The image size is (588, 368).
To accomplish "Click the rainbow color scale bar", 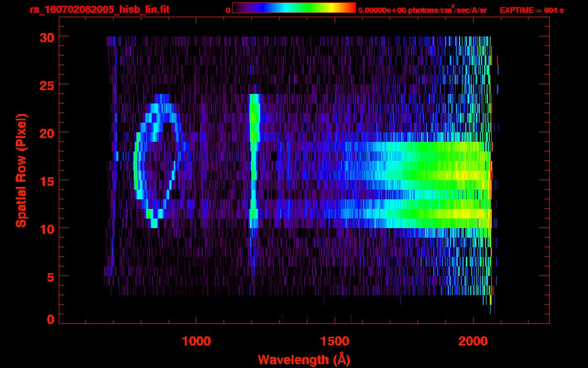I will point(294,8).
